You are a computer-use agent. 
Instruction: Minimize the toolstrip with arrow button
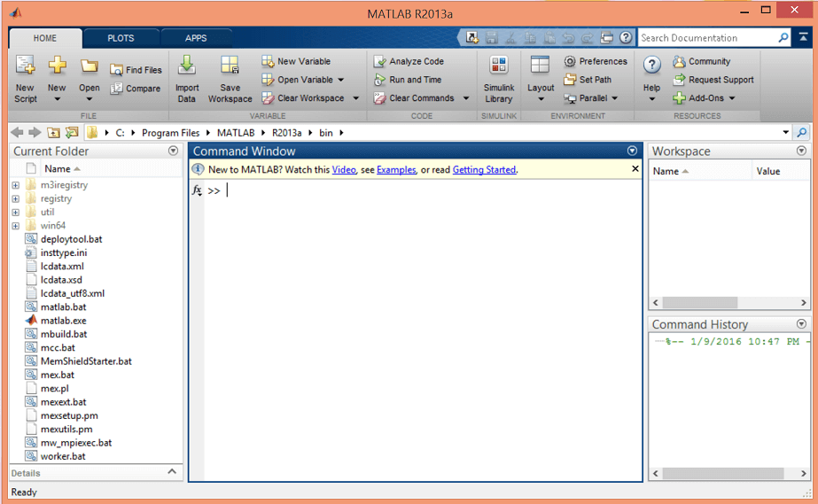coord(804,37)
